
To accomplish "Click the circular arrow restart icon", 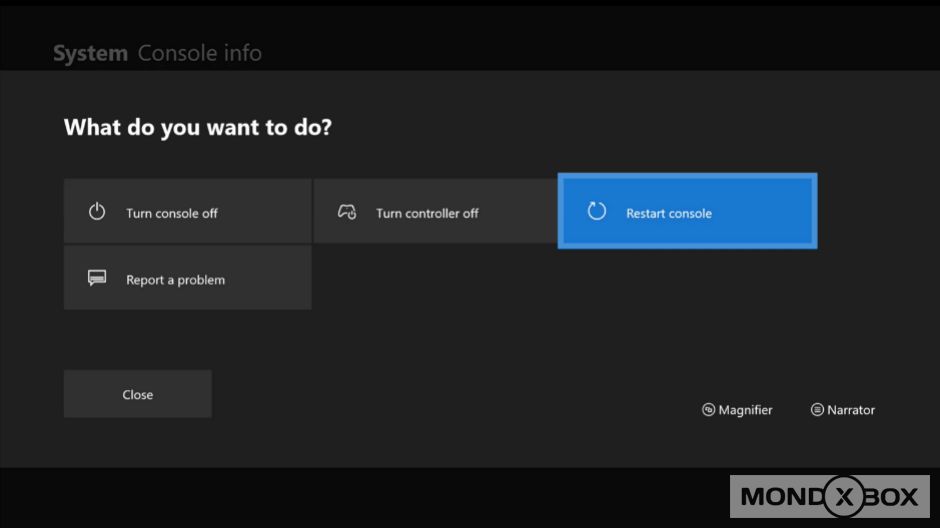I will tap(597, 211).
